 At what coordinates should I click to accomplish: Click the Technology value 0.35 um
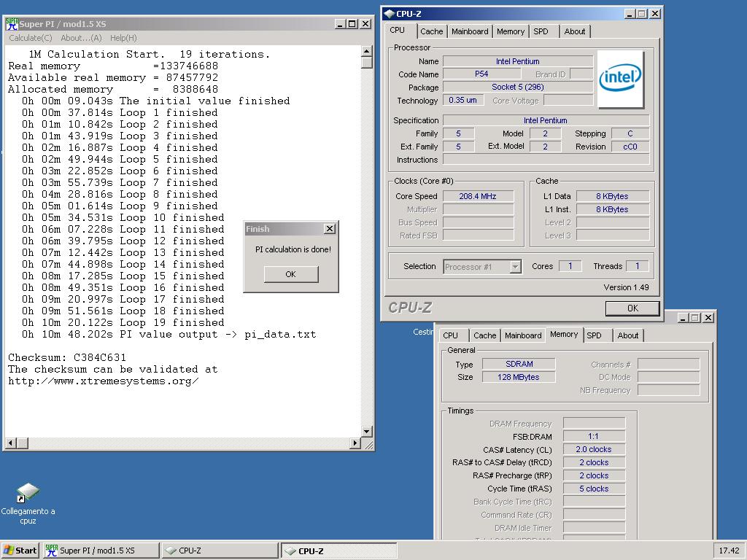pos(462,100)
